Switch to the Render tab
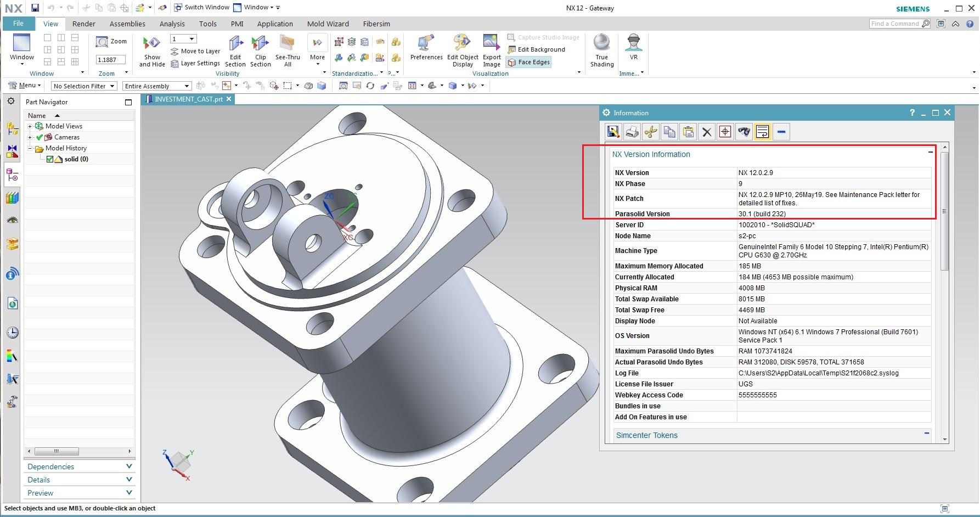The image size is (980, 517). [x=84, y=24]
